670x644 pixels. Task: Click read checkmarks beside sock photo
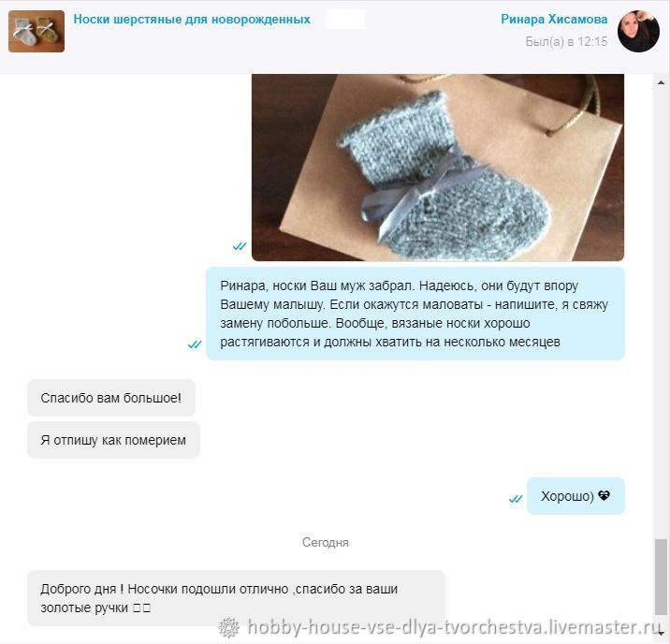coord(240,246)
